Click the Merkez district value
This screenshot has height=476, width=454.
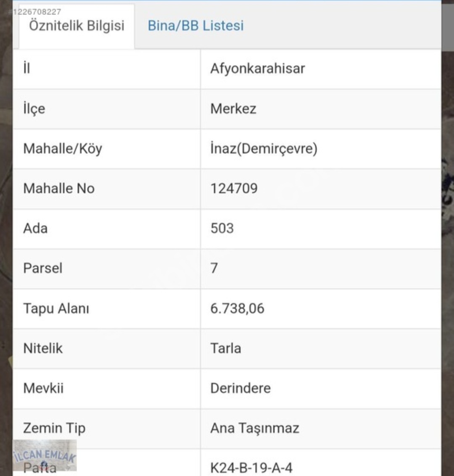(x=233, y=109)
